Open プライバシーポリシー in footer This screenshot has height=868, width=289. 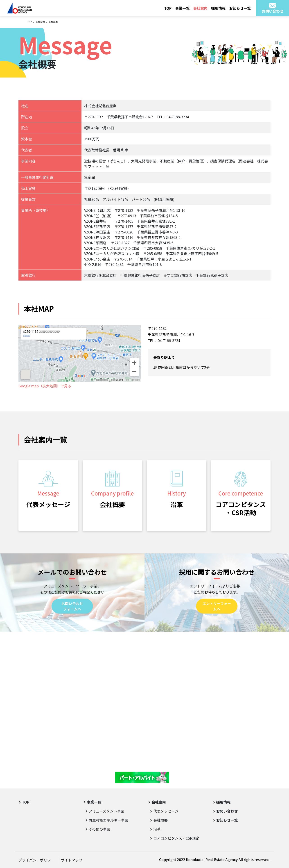36,860
